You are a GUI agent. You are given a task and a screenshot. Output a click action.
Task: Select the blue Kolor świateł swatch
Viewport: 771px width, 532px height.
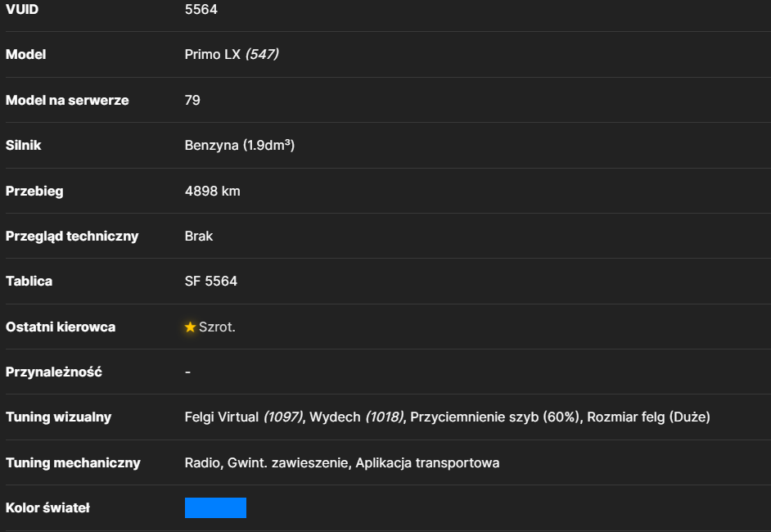point(215,508)
